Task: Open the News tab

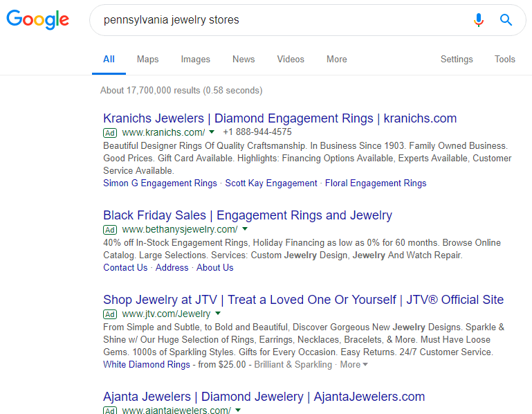Action: (244, 59)
